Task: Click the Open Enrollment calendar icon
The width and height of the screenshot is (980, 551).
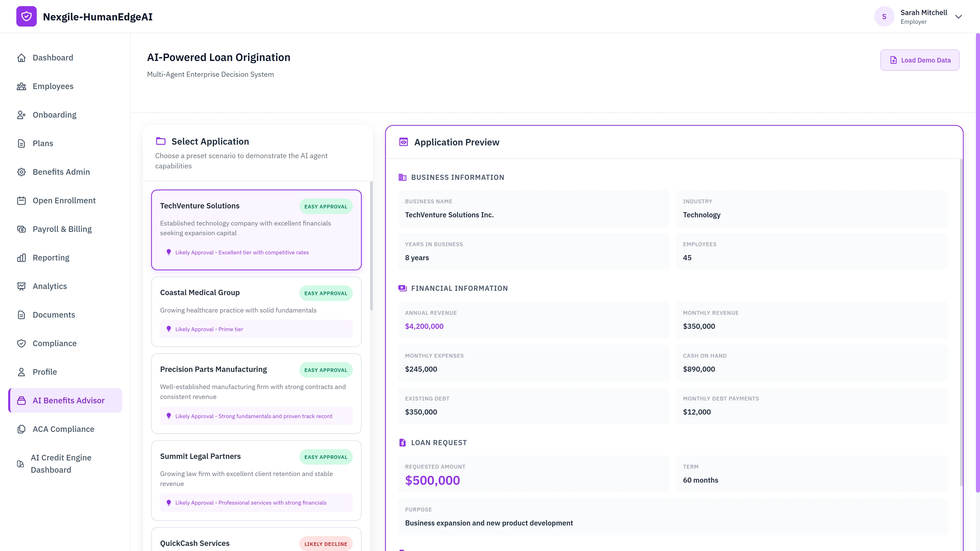Action: pyautogui.click(x=21, y=201)
